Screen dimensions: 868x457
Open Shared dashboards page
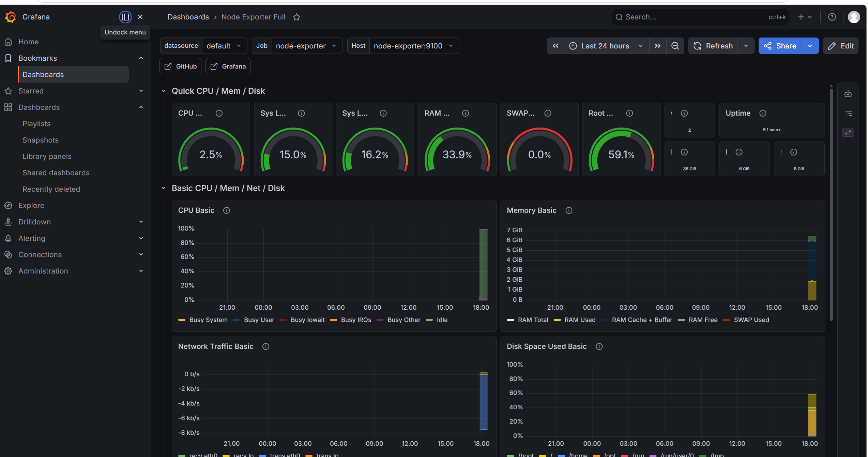56,173
